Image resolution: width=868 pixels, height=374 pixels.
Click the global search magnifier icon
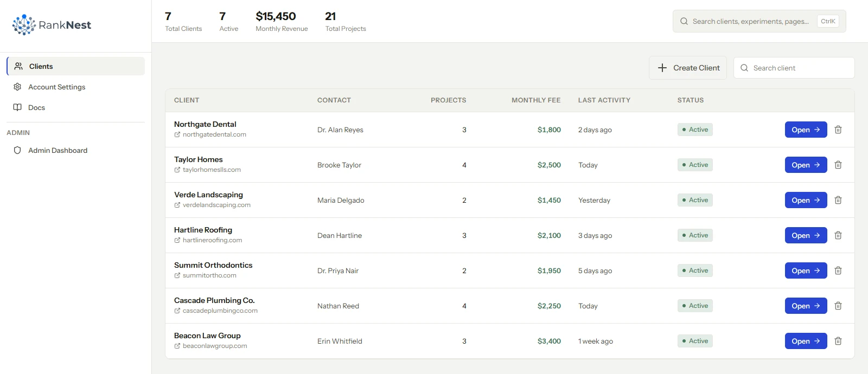coord(684,21)
